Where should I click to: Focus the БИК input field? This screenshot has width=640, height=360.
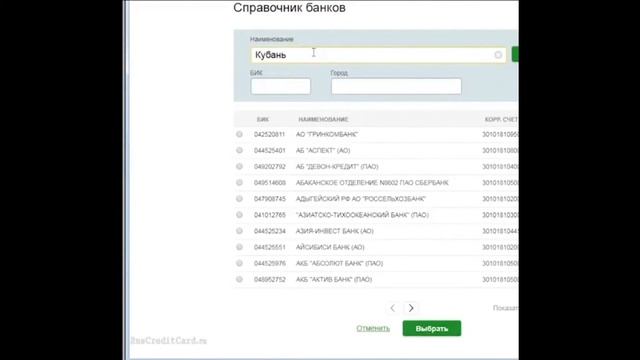281,87
